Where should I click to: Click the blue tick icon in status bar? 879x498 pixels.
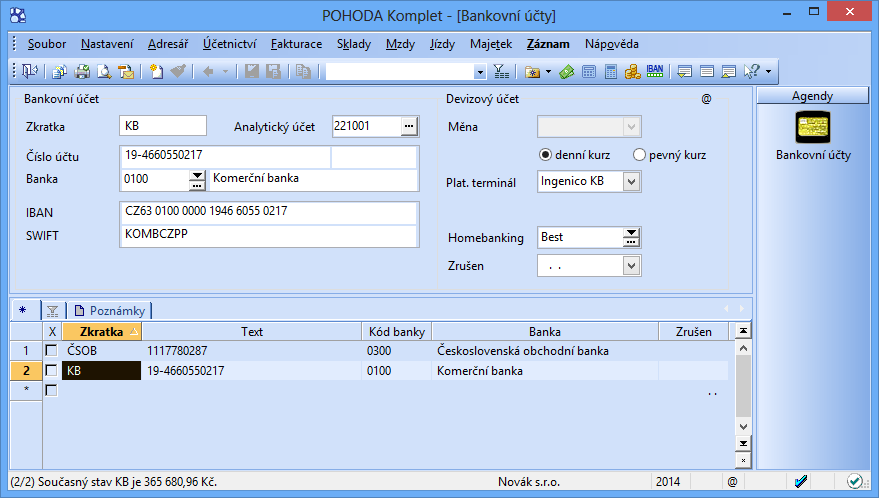pos(801,481)
